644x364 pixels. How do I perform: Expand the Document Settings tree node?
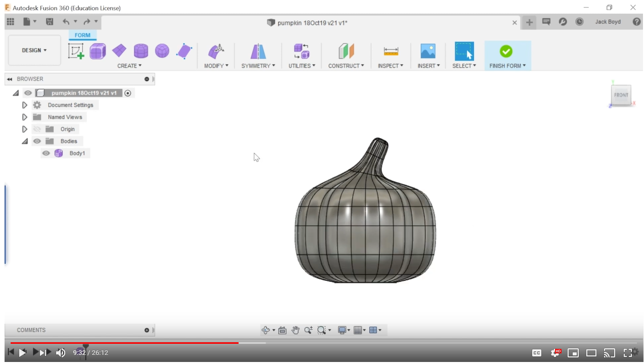click(x=24, y=105)
